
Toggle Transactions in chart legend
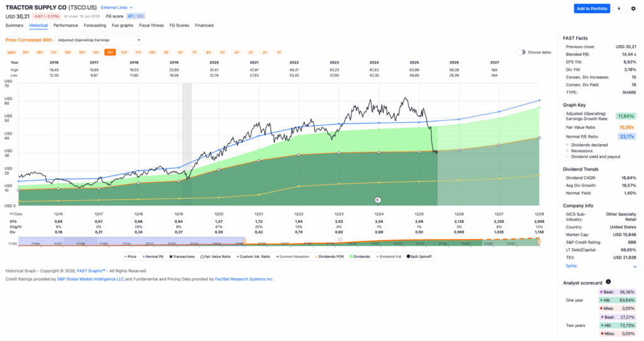[182, 256]
